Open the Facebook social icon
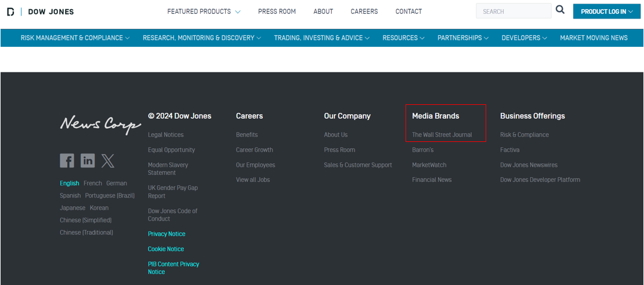 67,160
